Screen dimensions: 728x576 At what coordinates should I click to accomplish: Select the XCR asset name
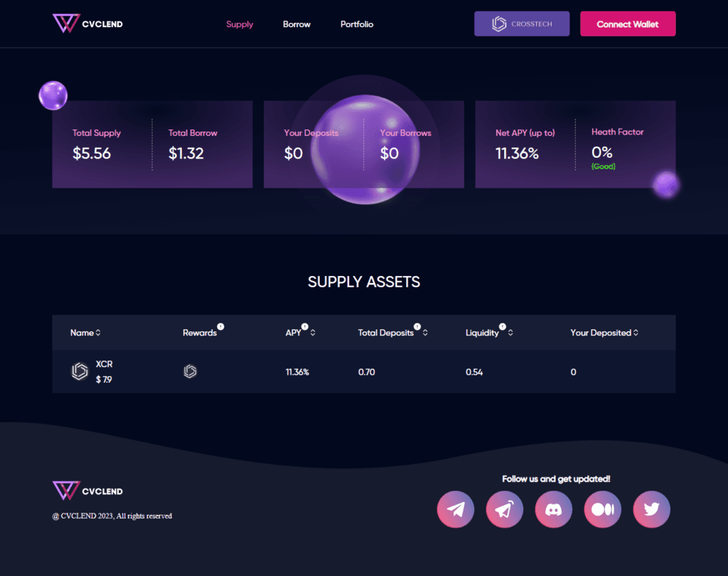(104, 364)
